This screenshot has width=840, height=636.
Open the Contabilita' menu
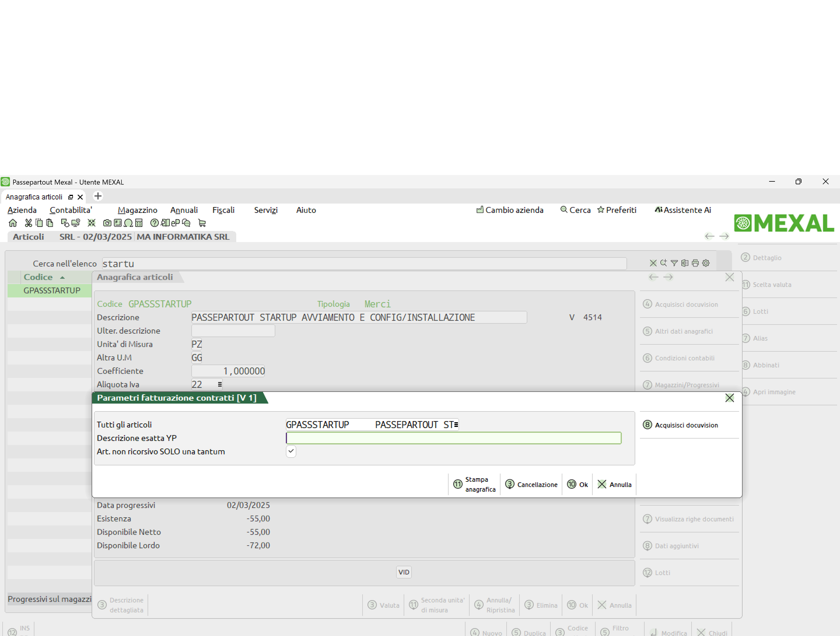click(x=71, y=210)
